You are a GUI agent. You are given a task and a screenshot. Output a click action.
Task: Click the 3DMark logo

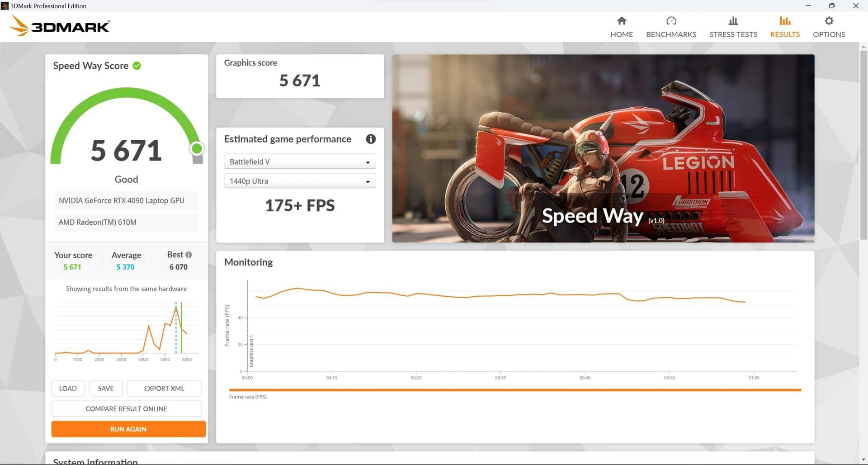(x=59, y=26)
